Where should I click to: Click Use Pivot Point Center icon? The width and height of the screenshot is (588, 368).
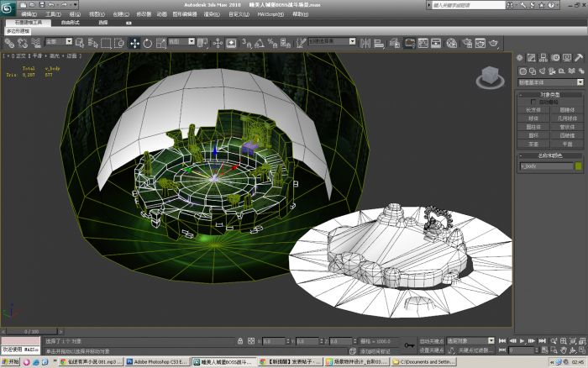(202, 43)
